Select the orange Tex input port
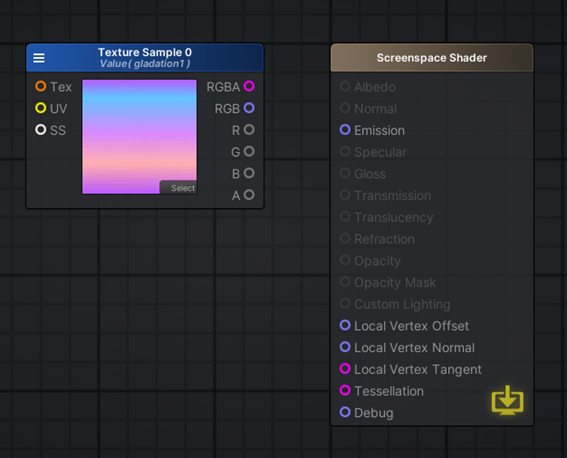567x458 pixels. tap(41, 86)
